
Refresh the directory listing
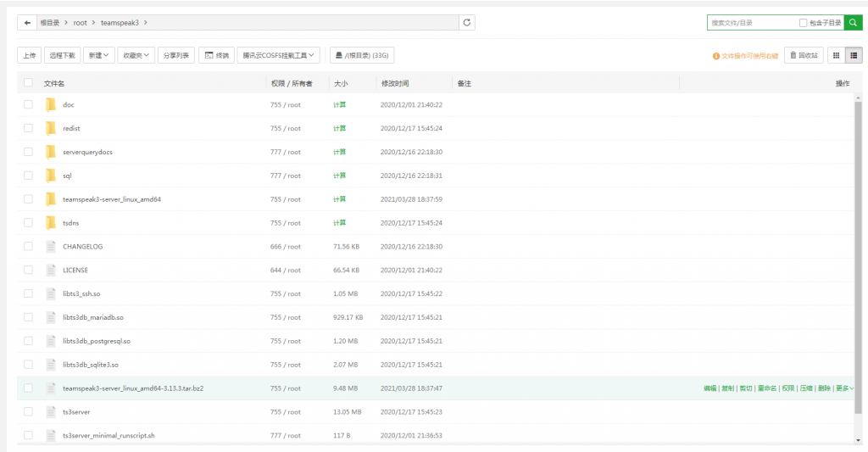467,23
